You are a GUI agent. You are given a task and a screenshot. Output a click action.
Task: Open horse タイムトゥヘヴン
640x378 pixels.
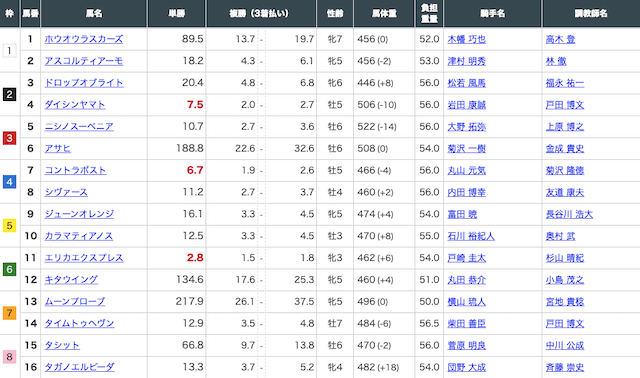click(79, 323)
